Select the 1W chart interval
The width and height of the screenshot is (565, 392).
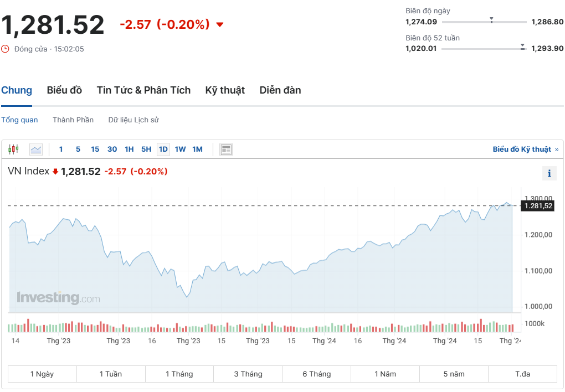(x=180, y=149)
